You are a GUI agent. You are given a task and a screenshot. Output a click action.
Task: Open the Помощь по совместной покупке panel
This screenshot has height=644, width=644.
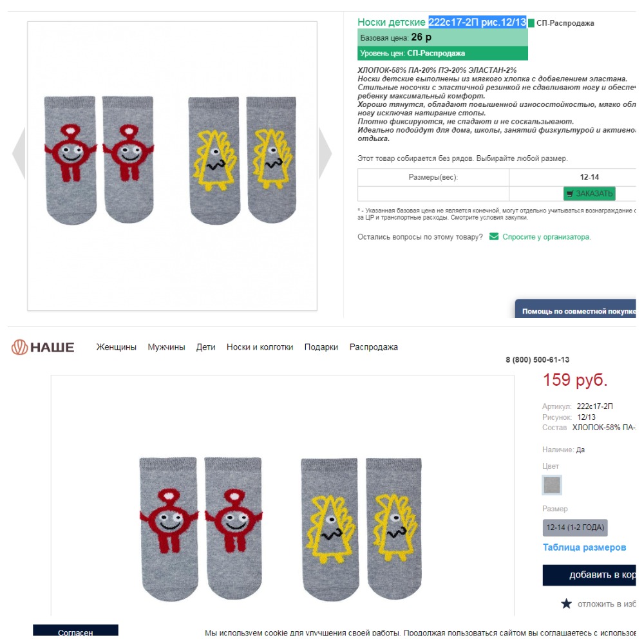coord(578,311)
